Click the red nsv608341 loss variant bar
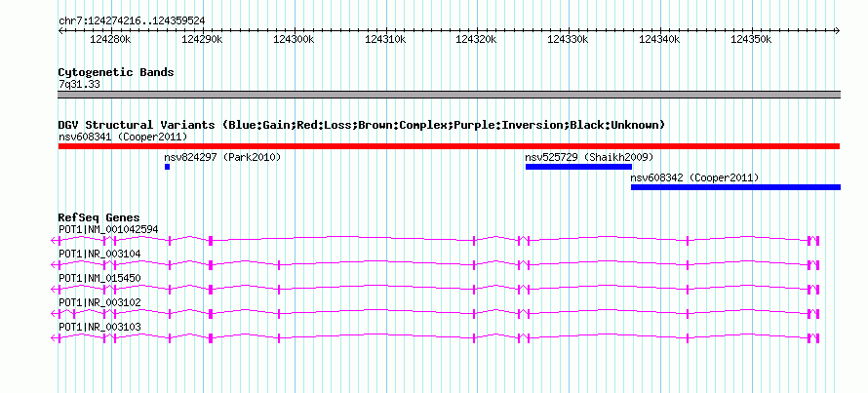868x393 pixels. pos(449,146)
